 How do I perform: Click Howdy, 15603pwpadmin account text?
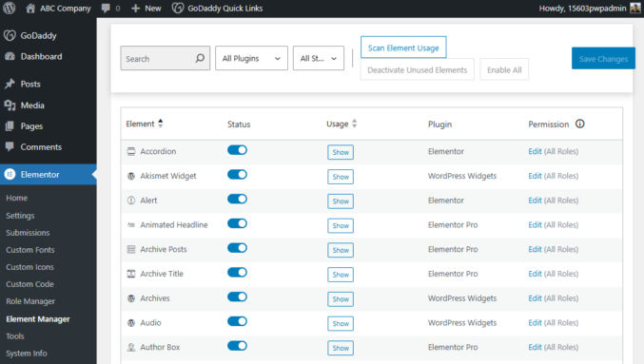pyautogui.click(x=582, y=9)
